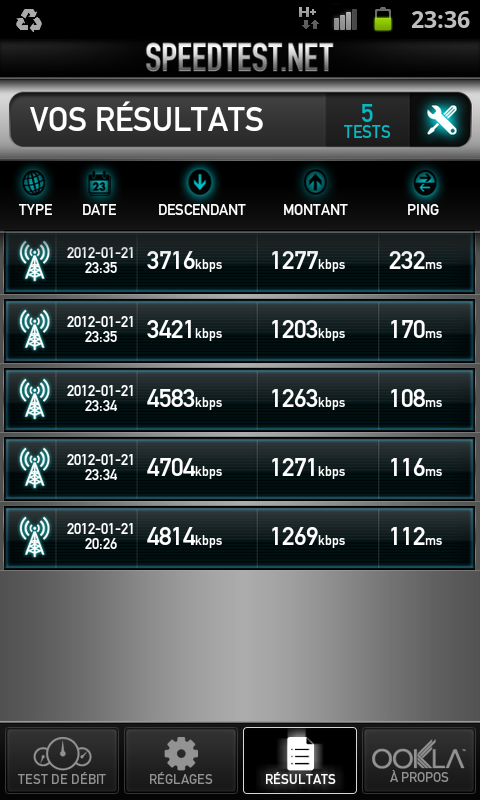Tap the Vos Résultats header
The image size is (480, 800).
click(146, 119)
